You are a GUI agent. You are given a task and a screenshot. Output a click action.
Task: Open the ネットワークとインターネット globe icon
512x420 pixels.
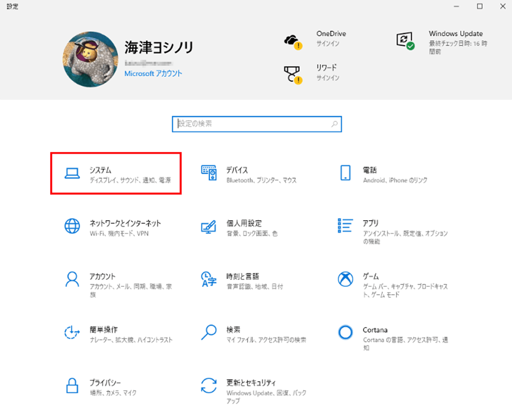[x=72, y=226]
